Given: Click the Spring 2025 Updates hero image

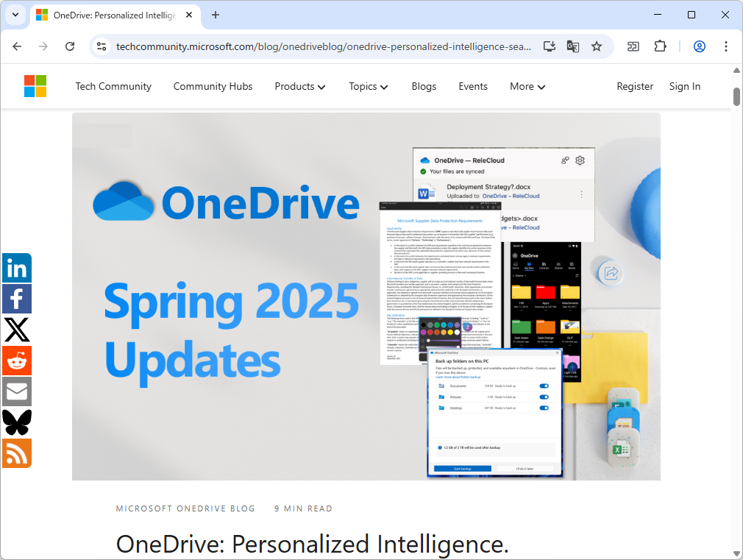Looking at the screenshot, I should coord(366,297).
